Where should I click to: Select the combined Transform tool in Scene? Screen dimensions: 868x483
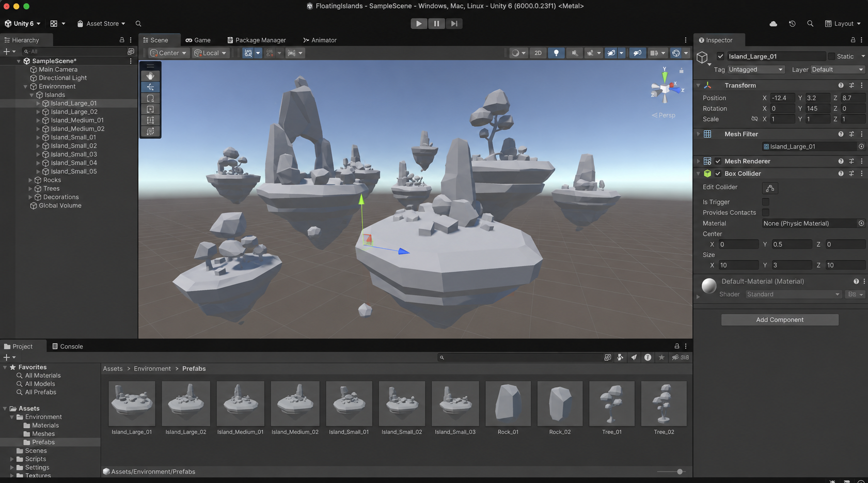coord(150,131)
